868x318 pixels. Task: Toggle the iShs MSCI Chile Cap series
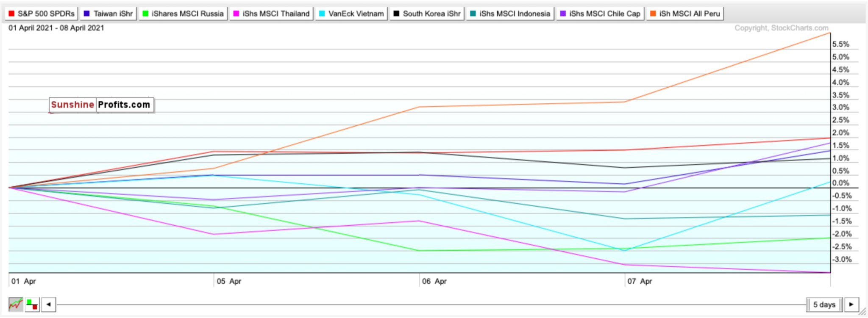pyautogui.click(x=600, y=14)
